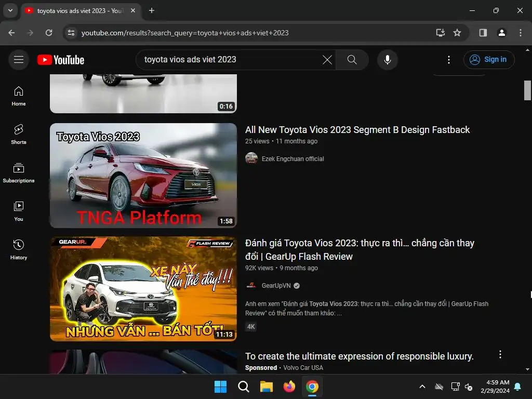
Task: Open the YouTube hamburger guide menu
Action: coord(19,60)
